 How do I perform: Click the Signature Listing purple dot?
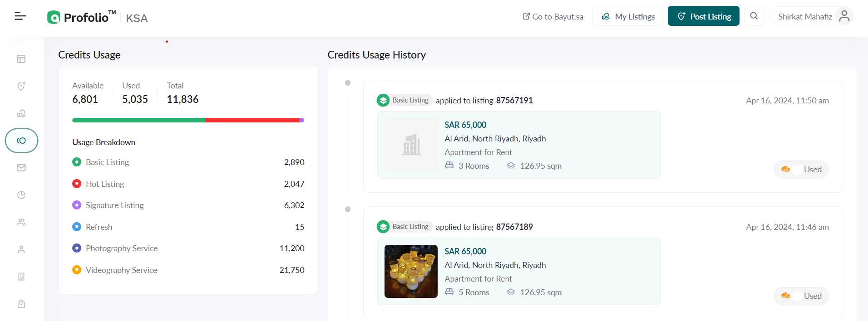77,205
